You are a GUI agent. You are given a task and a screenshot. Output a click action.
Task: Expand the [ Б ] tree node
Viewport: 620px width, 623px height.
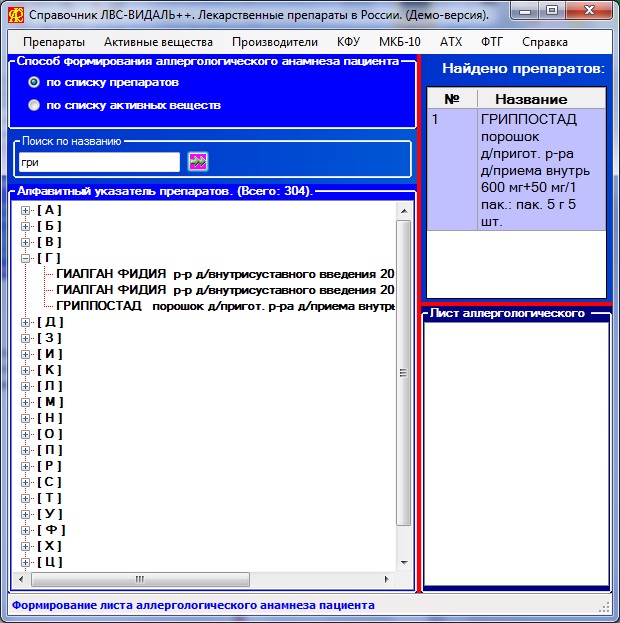pyautogui.click(x=25, y=226)
